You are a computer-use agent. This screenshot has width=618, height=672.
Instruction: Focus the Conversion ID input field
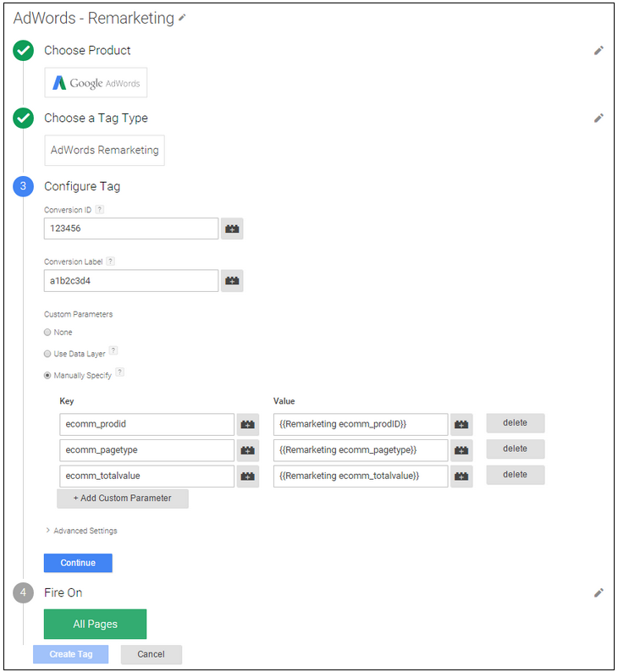pyautogui.click(x=131, y=229)
